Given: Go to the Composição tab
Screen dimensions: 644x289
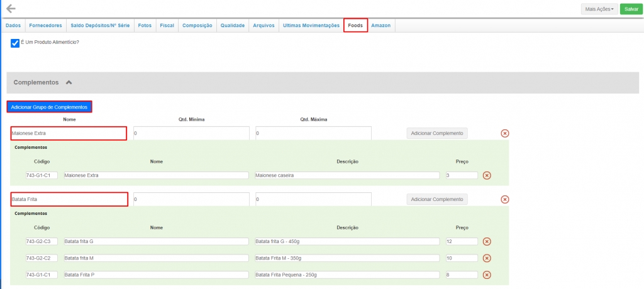Looking at the screenshot, I should (x=197, y=25).
